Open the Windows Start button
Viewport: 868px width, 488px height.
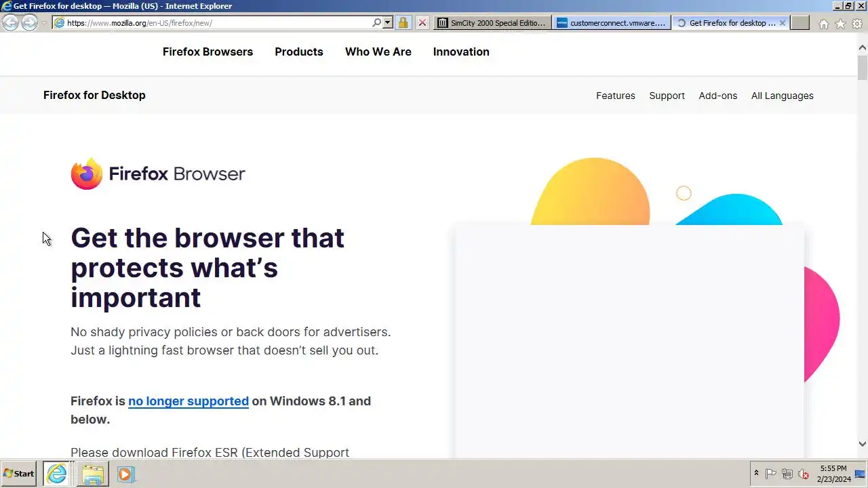[x=19, y=474]
